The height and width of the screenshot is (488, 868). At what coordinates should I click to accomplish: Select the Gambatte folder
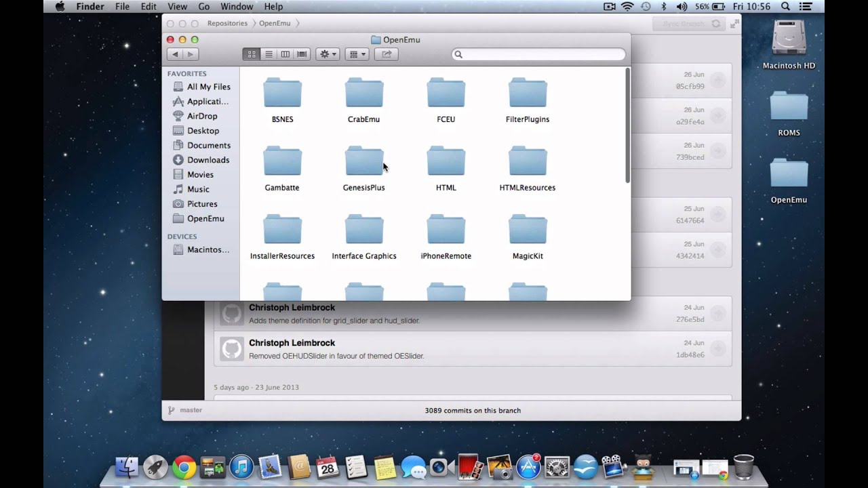tap(282, 168)
